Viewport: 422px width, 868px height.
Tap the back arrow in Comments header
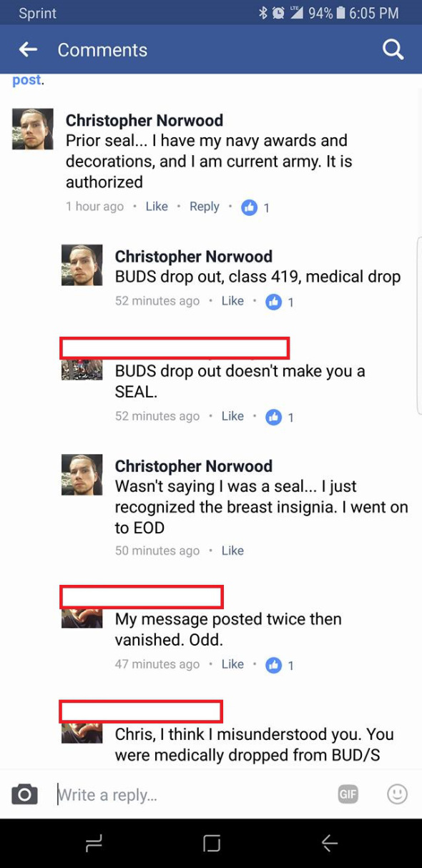28,49
